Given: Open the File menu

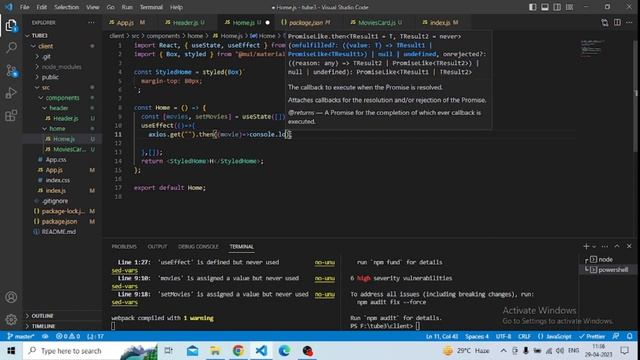Looking at the screenshot, I should point(24,7).
